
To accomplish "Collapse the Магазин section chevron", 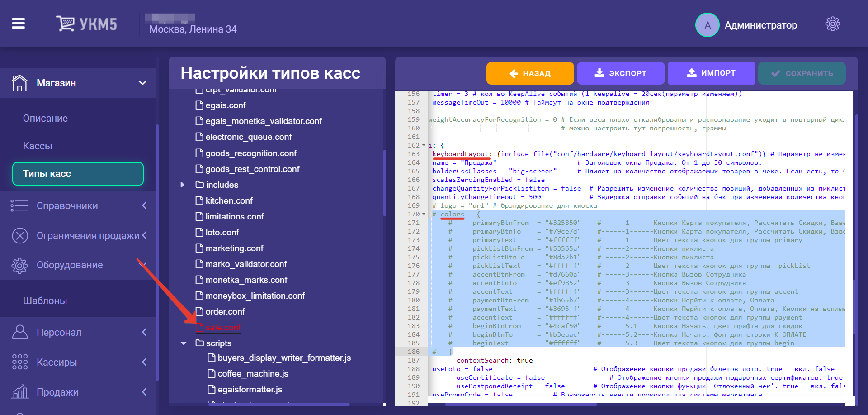I will 142,83.
